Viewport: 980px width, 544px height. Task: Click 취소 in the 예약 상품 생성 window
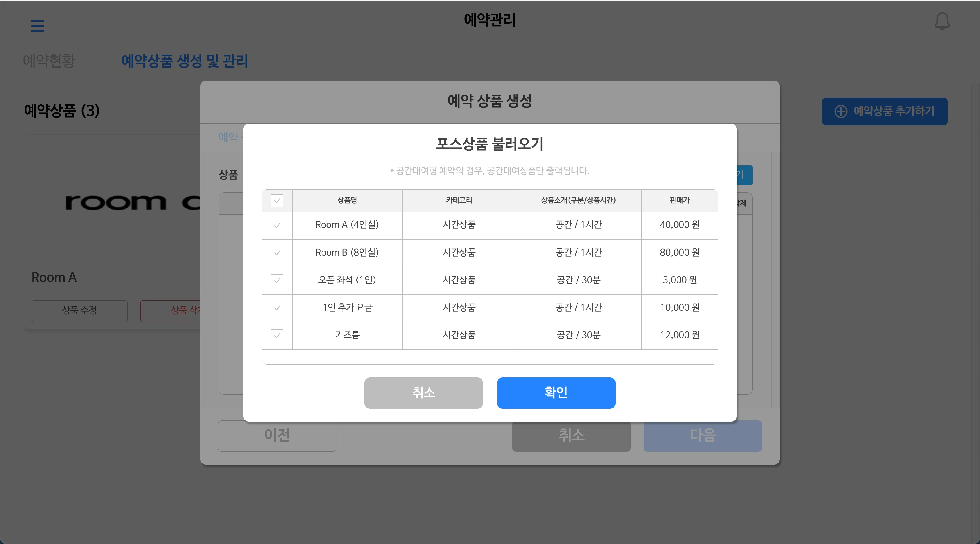click(x=571, y=436)
